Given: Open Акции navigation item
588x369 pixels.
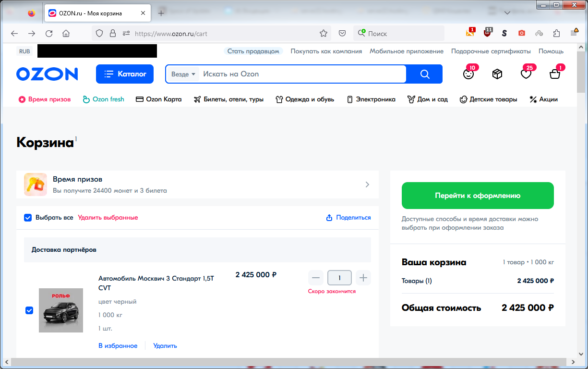Looking at the screenshot, I should click(543, 99).
